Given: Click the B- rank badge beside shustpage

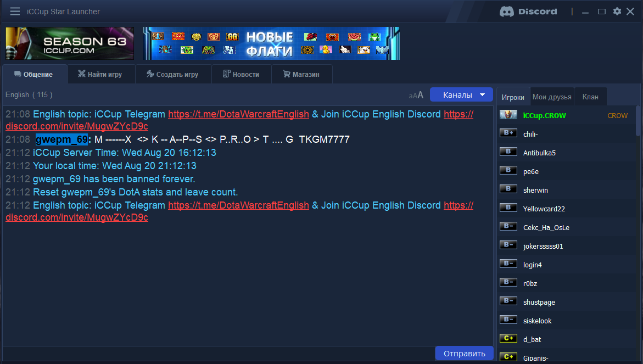Looking at the screenshot, I should [508, 301].
